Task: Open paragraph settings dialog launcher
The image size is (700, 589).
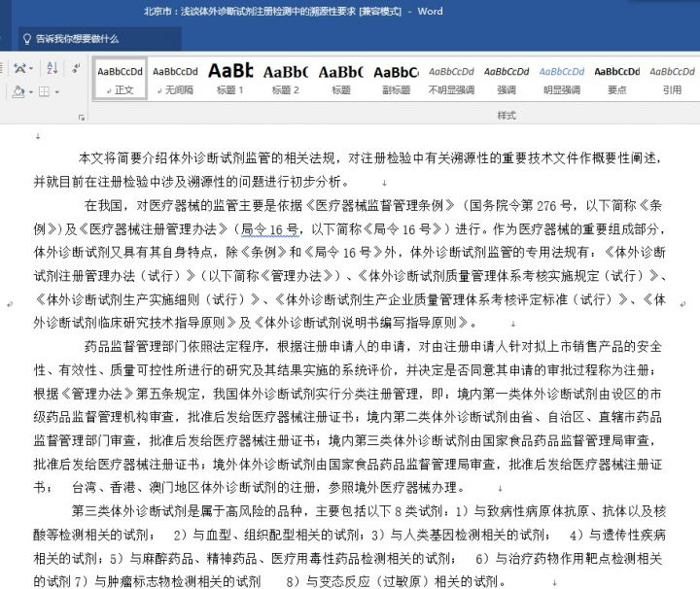Action: click(x=82, y=116)
